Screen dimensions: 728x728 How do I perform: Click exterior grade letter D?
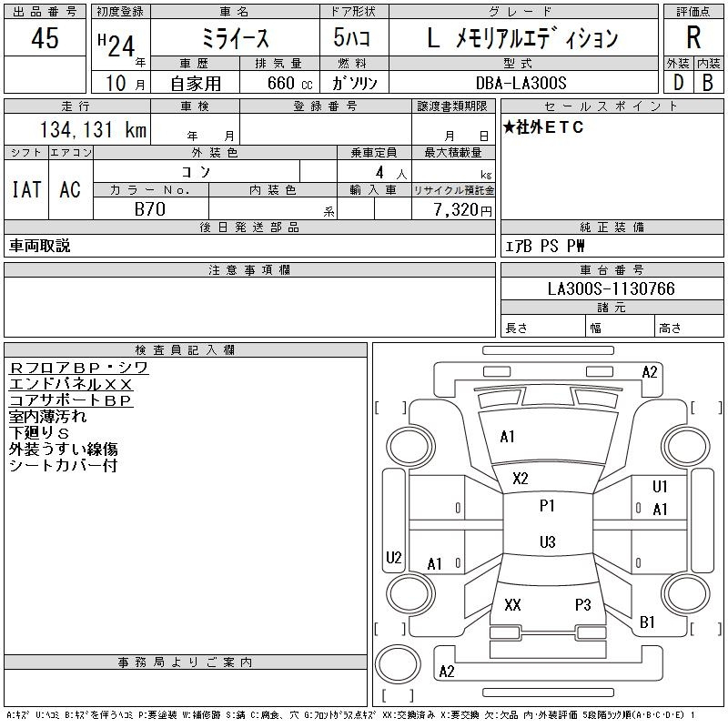pos(678,83)
